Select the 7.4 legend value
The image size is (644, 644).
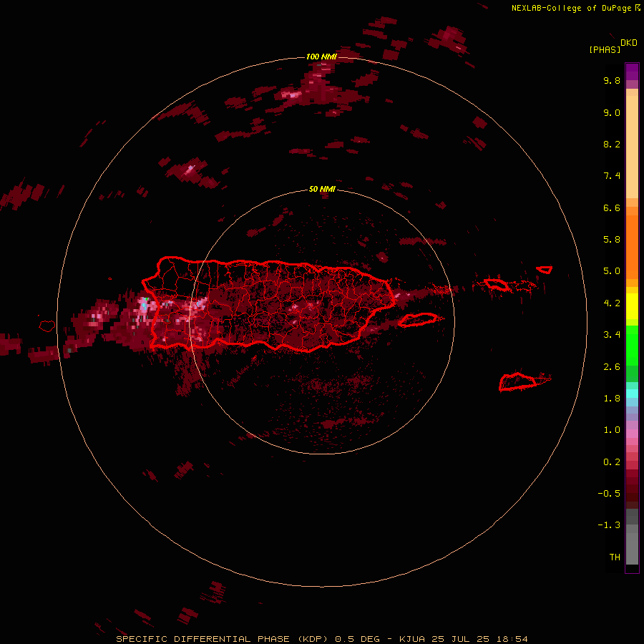(612, 176)
